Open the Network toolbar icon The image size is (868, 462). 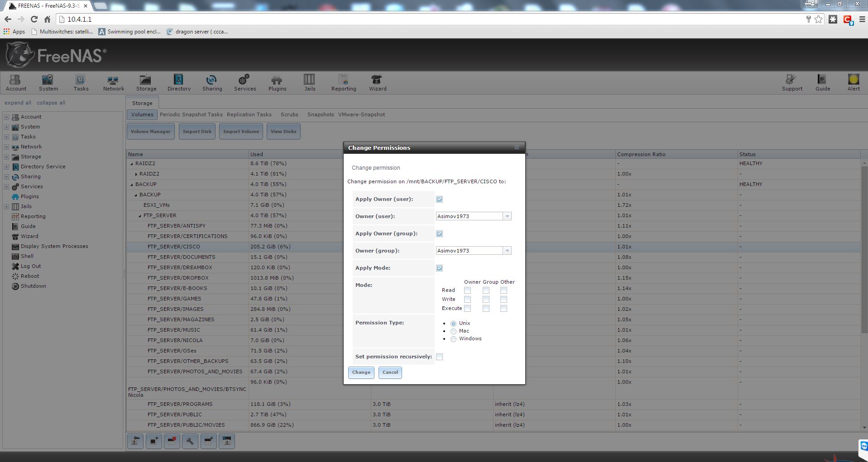(113, 83)
